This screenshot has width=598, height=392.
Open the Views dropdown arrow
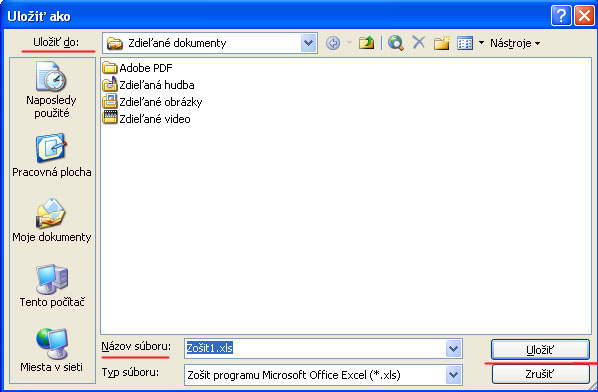click(x=481, y=43)
